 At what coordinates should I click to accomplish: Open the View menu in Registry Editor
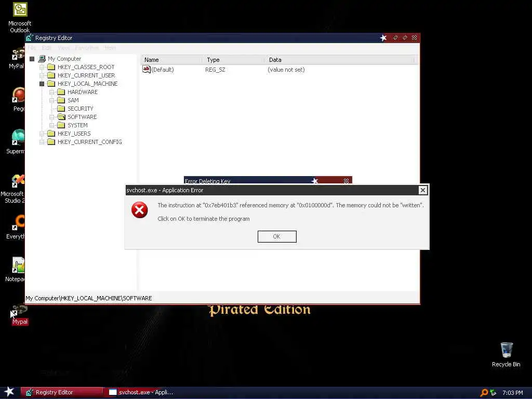coord(63,48)
